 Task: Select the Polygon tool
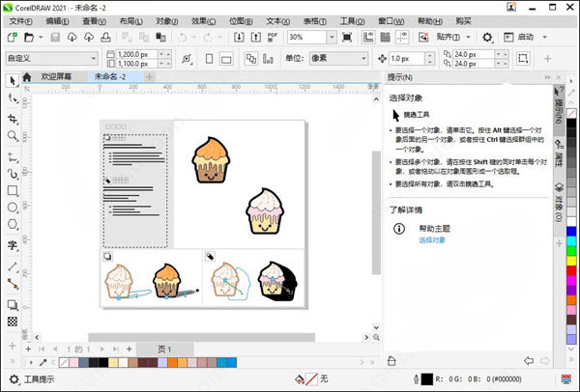coord(13,226)
